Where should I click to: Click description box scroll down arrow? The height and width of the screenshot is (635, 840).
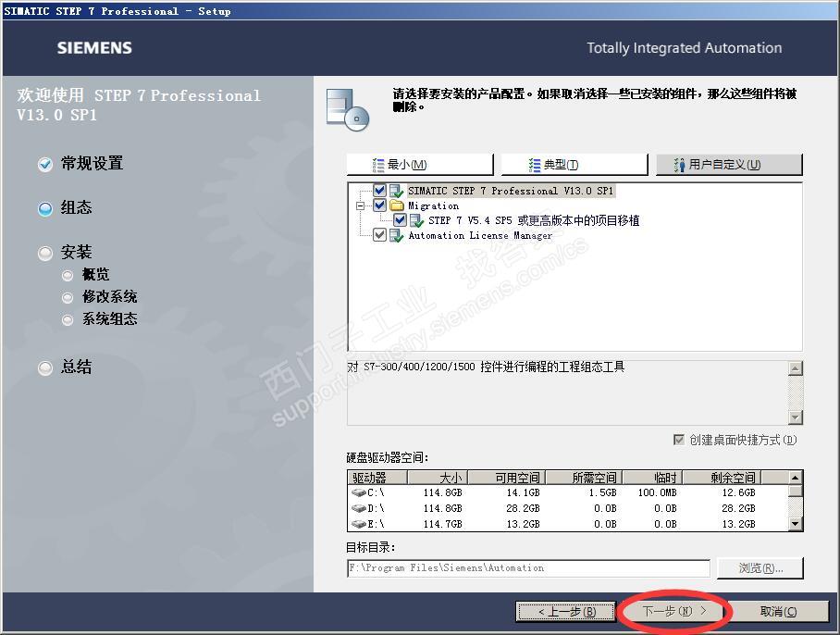[796, 417]
